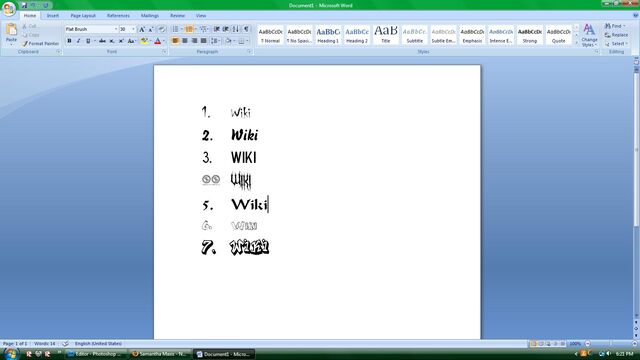Apply the Heading 1 style
This screenshot has width=640, height=360.
[328, 35]
